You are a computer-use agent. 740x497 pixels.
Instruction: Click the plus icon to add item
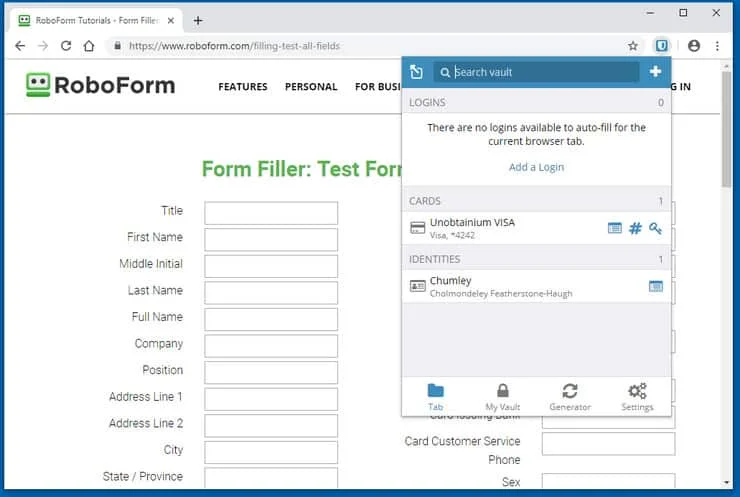click(x=655, y=71)
